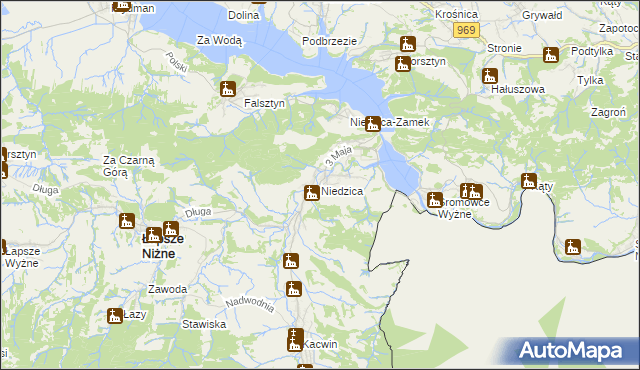Click the church icon at Falsztyn
The image size is (640, 370).
228,89
